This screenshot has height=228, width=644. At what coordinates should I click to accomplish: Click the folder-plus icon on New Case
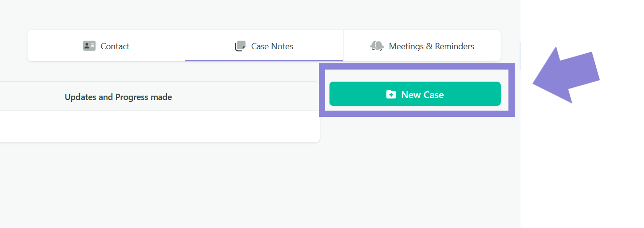coord(391,94)
